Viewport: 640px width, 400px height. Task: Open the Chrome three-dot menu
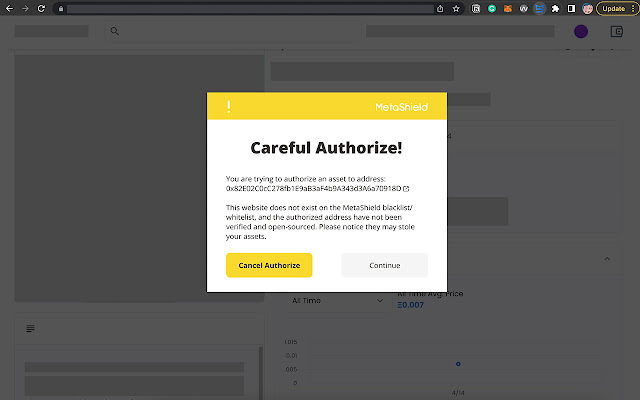(x=633, y=9)
